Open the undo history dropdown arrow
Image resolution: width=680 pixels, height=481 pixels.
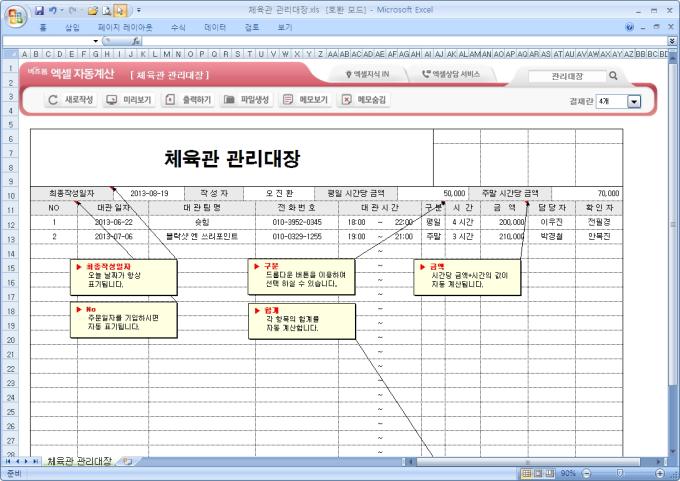(x=62, y=10)
